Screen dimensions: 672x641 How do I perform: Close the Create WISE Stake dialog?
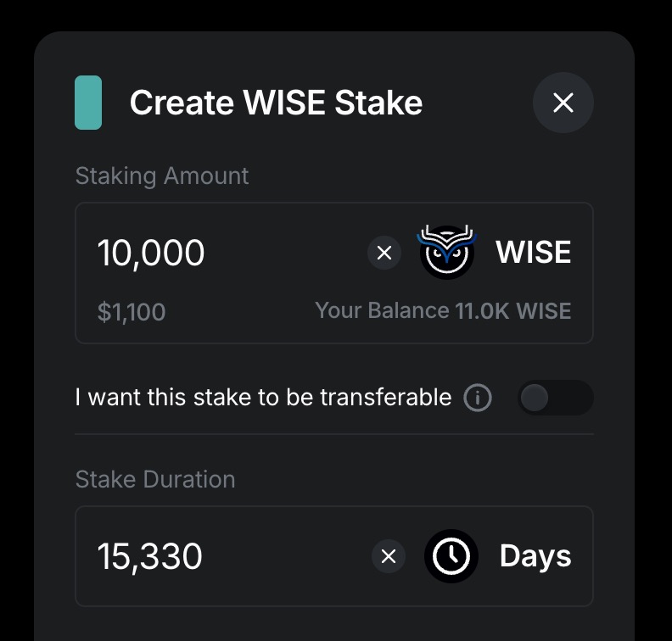[563, 103]
